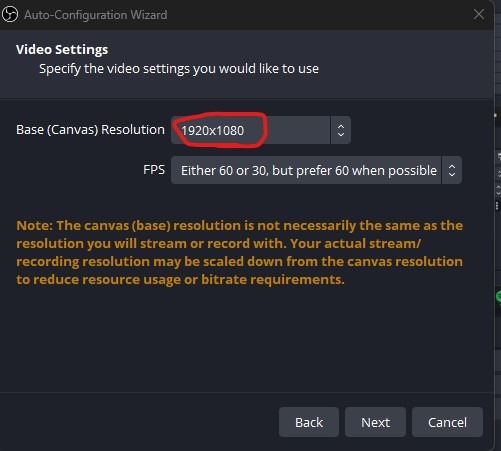Image resolution: width=501 pixels, height=451 pixels.
Task: Go Back to the previous wizard page
Action: (x=309, y=422)
